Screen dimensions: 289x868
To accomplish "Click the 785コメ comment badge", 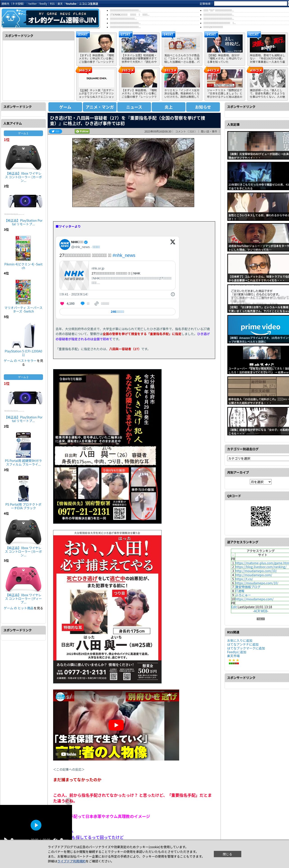I will coord(127,70).
